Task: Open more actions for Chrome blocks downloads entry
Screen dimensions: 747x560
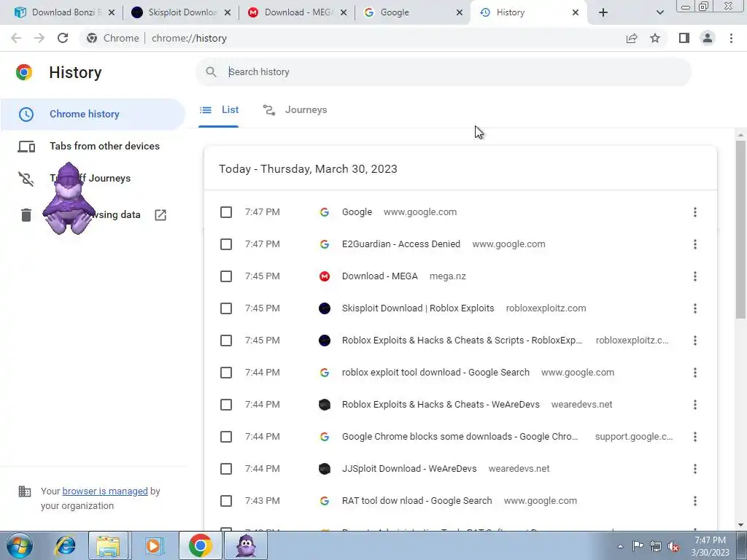Action: pyautogui.click(x=695, y=437)
